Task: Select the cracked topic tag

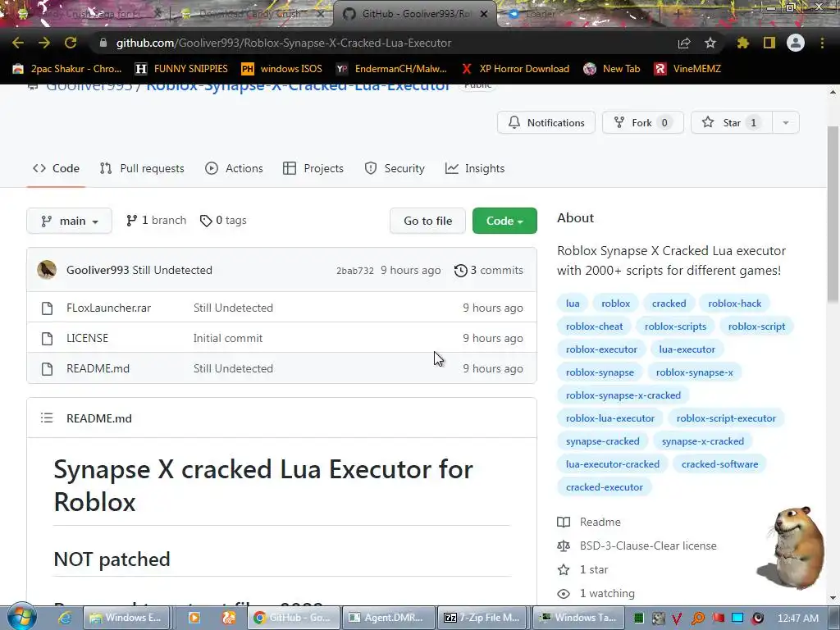Action: point(669,304)
